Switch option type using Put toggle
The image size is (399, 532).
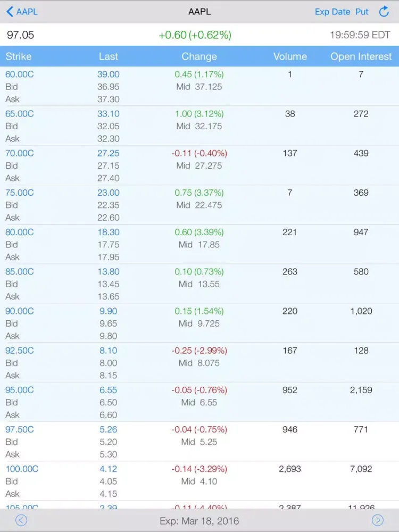coord(362,12)
